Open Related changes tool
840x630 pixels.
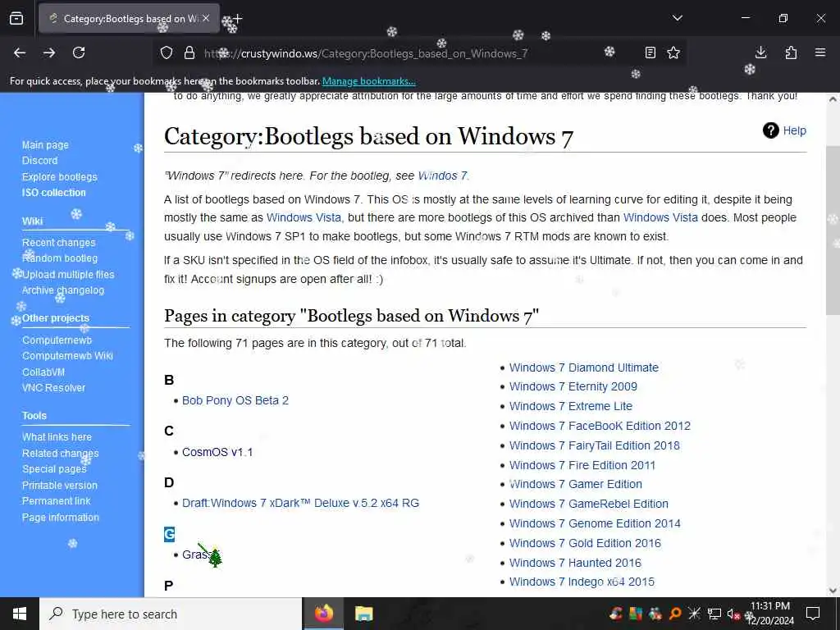pyautogui.click(x=60, y=453)
